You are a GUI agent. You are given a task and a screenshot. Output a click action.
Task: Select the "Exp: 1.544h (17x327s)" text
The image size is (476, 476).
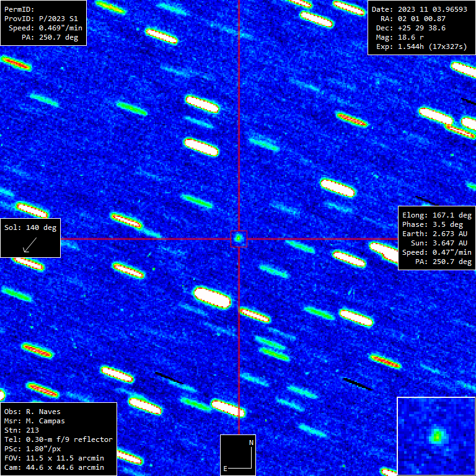[421, 46]
